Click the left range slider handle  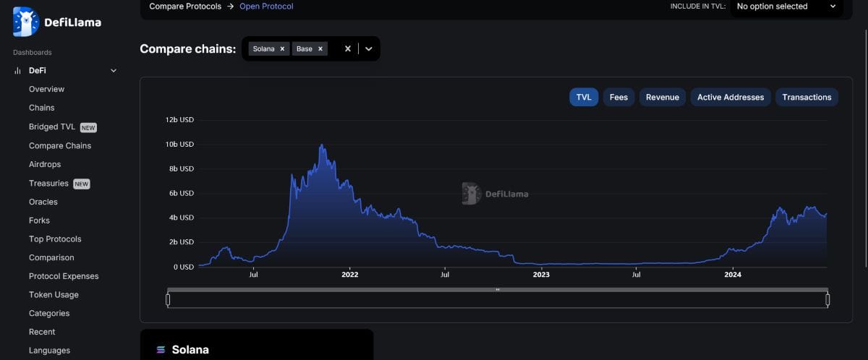(168, 299)
